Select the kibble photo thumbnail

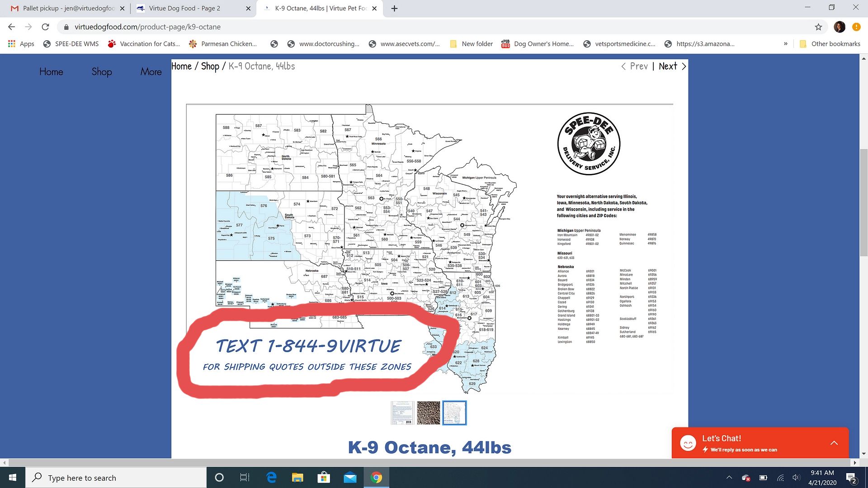pos(428,413)
